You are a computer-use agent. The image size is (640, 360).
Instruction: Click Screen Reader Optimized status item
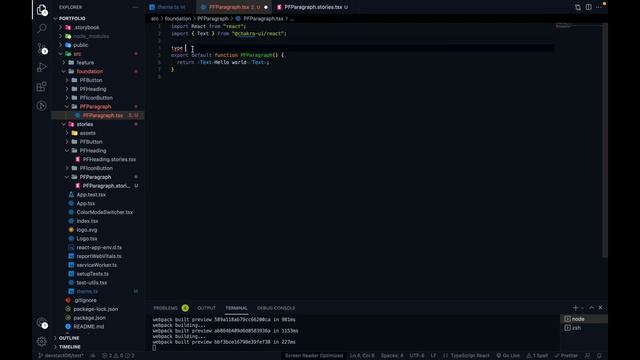click(313, 356)
